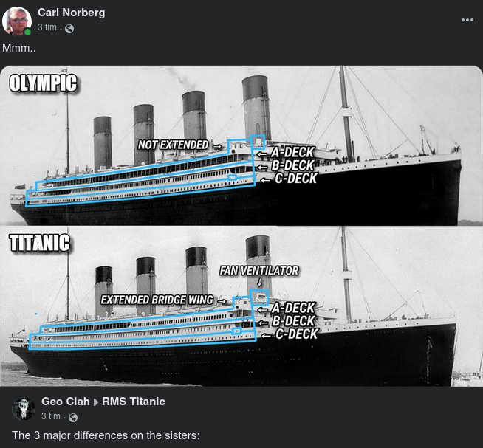Open the Titanic ship photo
The width and height of the screenshot is (483, 448).
click(x=241, y=306)
